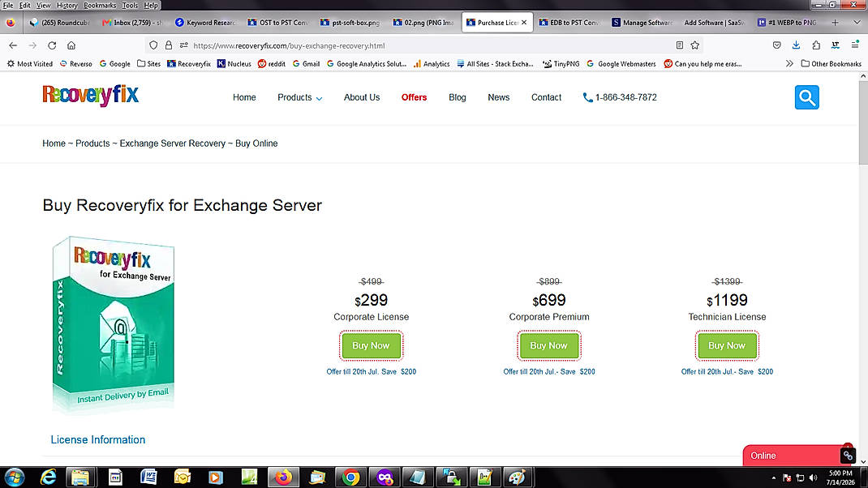Click the Recoveryfix logo
This screenshot has width=868, height=488.
(x=91, y=96)
